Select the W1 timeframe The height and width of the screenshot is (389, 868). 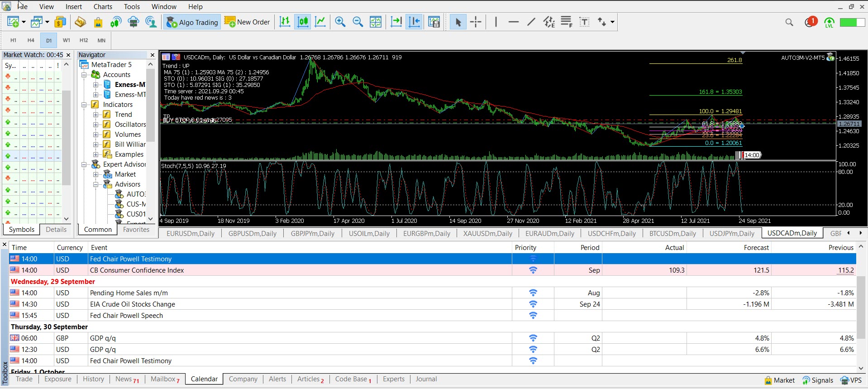(x=67, y=40)
